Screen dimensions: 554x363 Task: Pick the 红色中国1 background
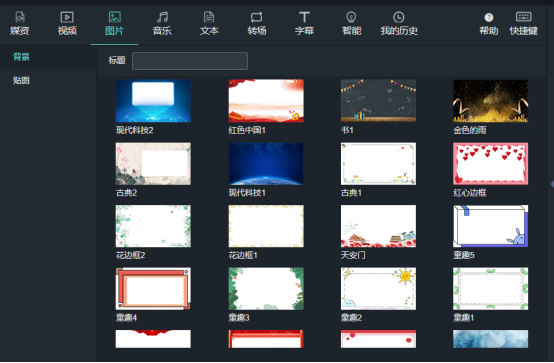click(x=266, y=101)
